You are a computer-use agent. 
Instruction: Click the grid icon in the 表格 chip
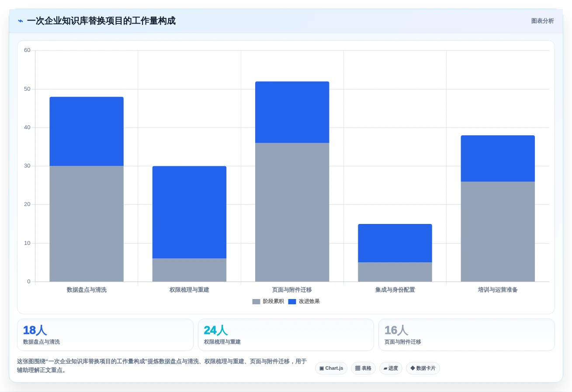[x=358, y=368]
